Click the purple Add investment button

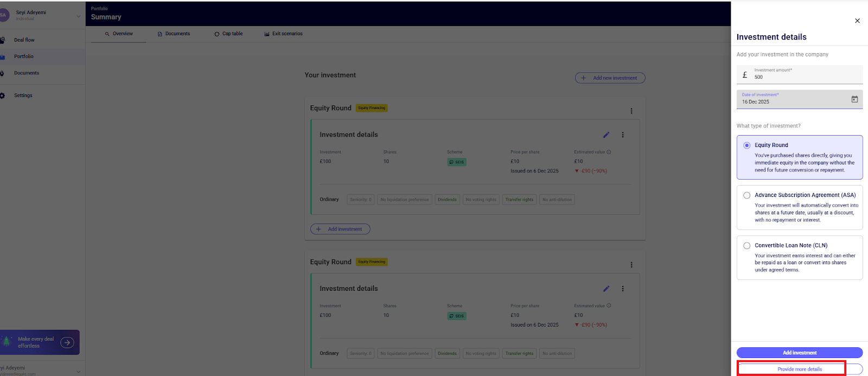(799, 353)
